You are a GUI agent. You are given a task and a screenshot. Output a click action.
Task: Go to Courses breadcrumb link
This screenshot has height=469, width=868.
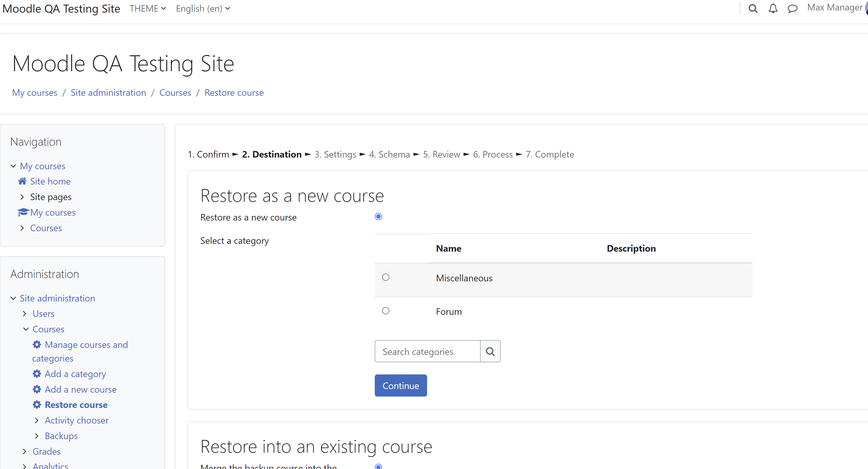point(175,93)
